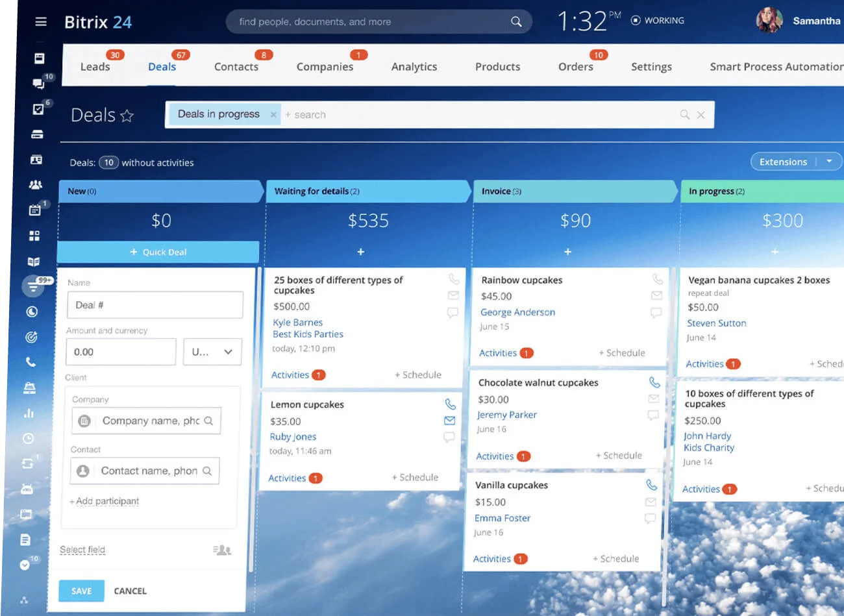Open the Orders tab
The width and height of the screenshot is (844, 616).
pyautogui.click(x=576, y=67)
